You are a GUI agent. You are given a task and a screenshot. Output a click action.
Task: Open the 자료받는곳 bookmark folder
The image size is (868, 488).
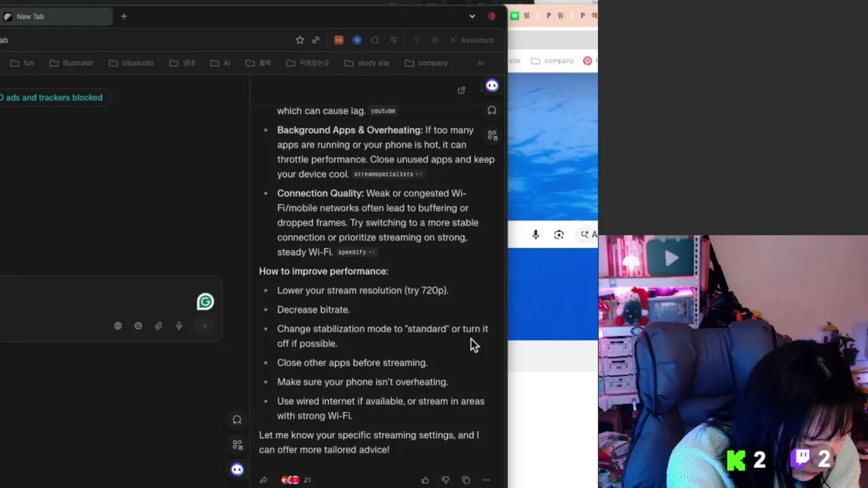(308, 63)
